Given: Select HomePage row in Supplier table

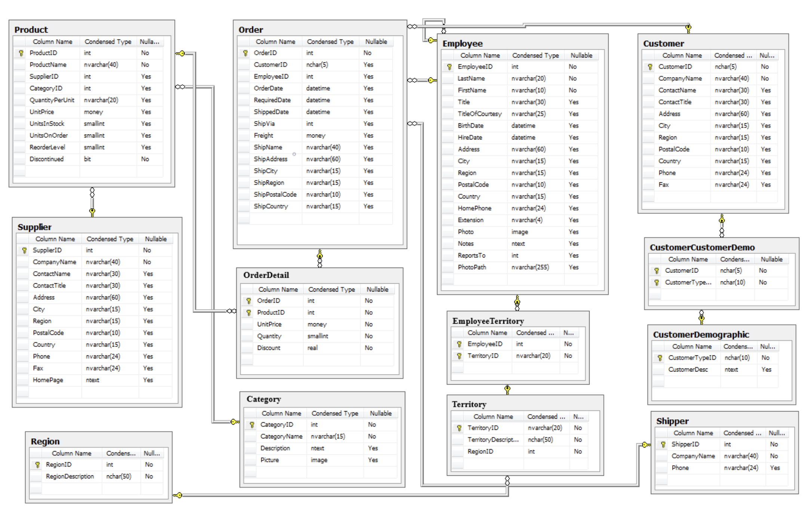Looking at the screenshot, I should 95,380.
